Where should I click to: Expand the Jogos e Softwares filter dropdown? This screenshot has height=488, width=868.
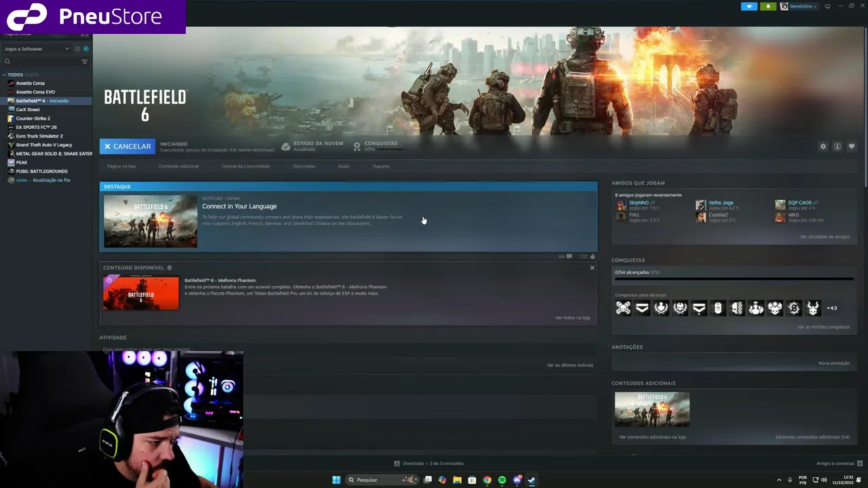(36, 49)
